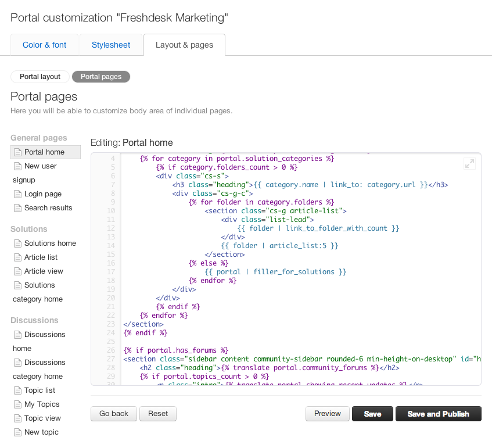
Task: Click the New topic document icon
Action: (x=18, y=432)
